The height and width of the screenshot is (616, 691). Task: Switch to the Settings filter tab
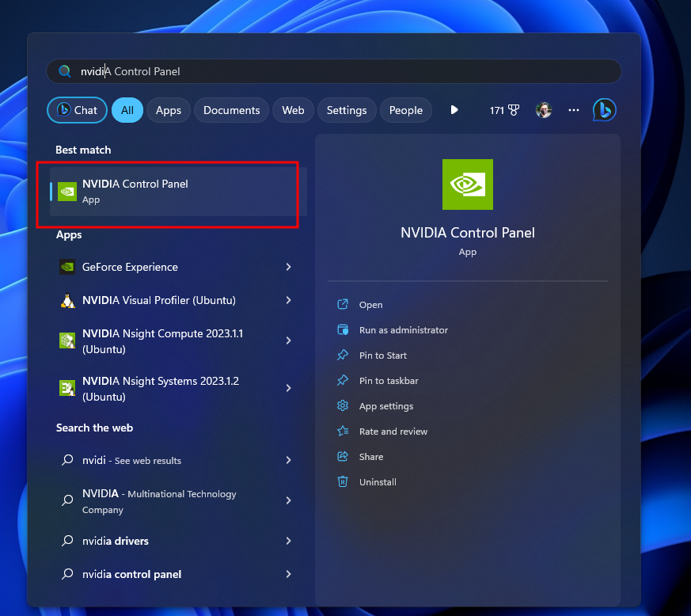(x=347, y=110)
